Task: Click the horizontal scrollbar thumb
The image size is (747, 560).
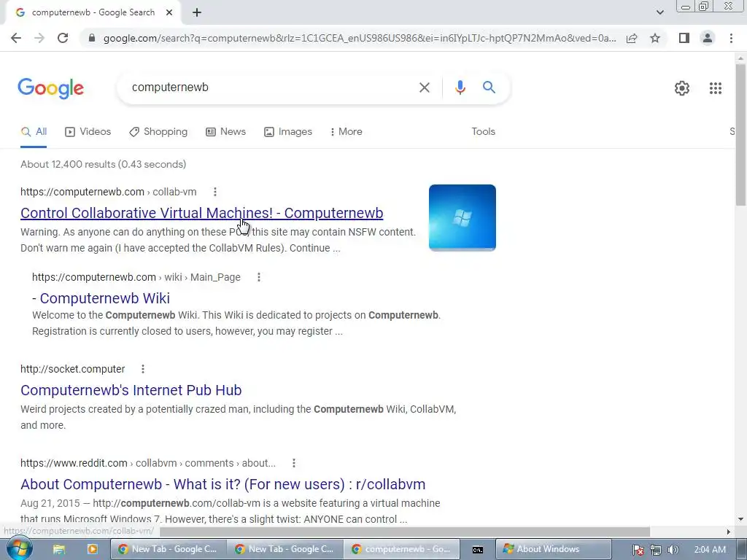Action: [x=404, y=532]
